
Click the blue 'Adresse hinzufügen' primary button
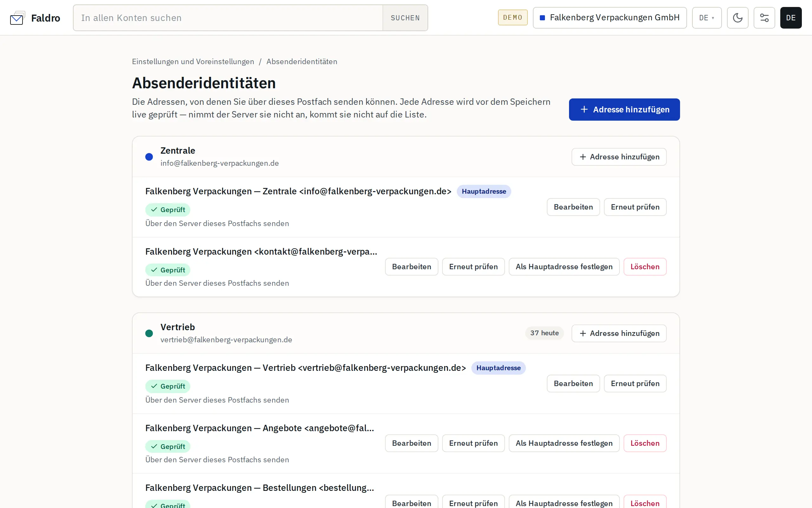pyautogui.click(x=624, y=110)
